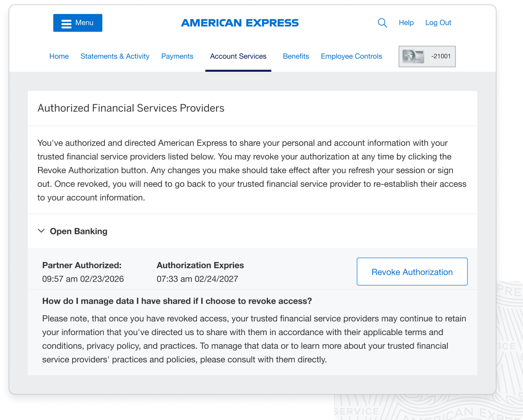The image size is (523, 420).
Task: Open the Help link
Action: coord(405,23)
